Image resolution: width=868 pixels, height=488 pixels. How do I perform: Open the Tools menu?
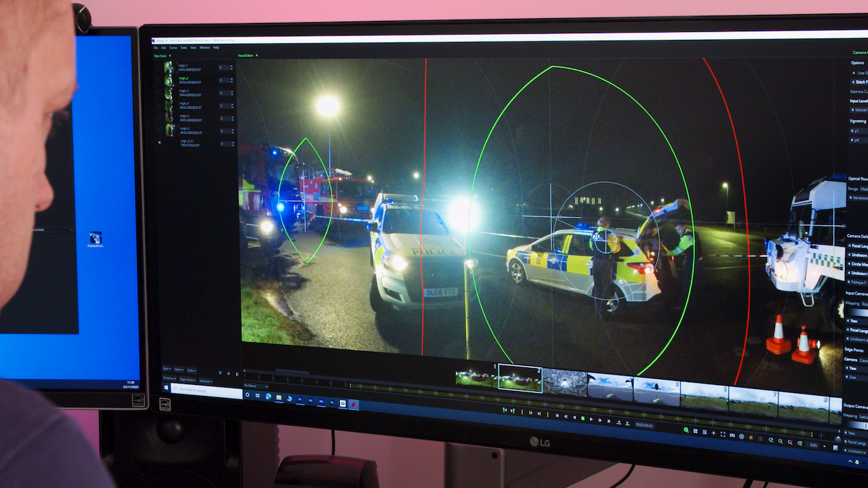coord(184,47)
